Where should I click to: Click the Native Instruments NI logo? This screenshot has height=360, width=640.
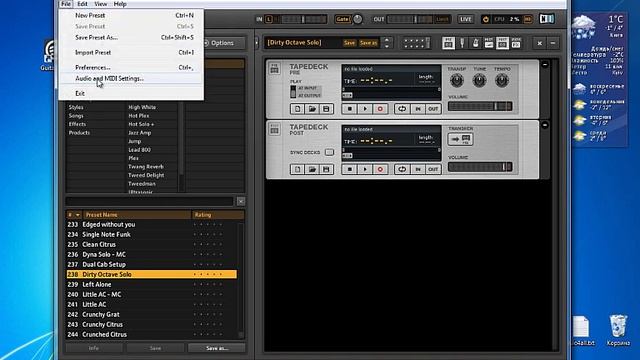pos(547,19)
